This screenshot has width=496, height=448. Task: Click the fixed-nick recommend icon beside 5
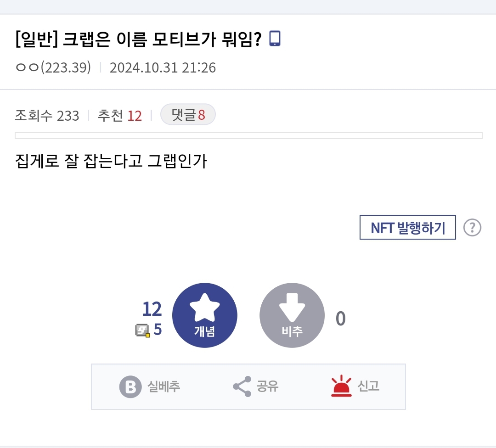(143, 330)
